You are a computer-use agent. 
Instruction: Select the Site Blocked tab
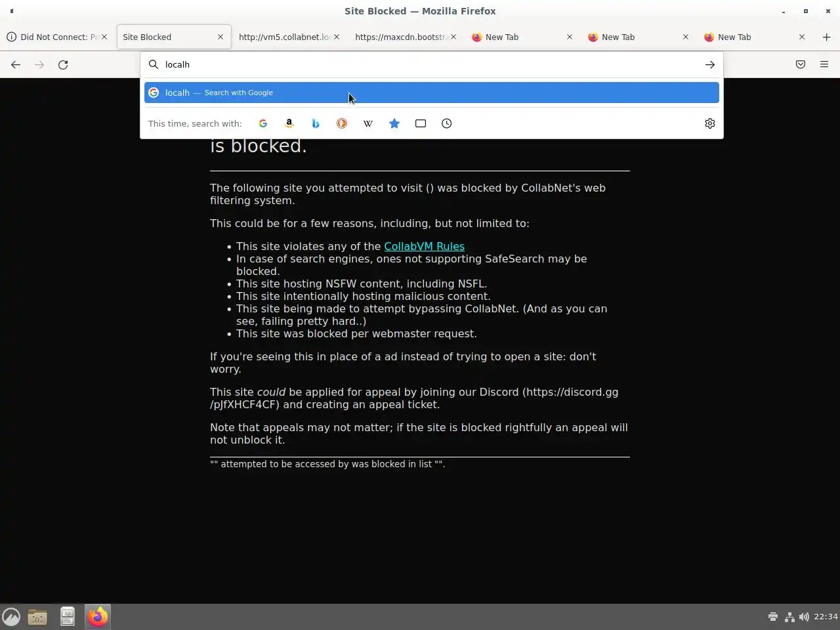coord(173,37)
